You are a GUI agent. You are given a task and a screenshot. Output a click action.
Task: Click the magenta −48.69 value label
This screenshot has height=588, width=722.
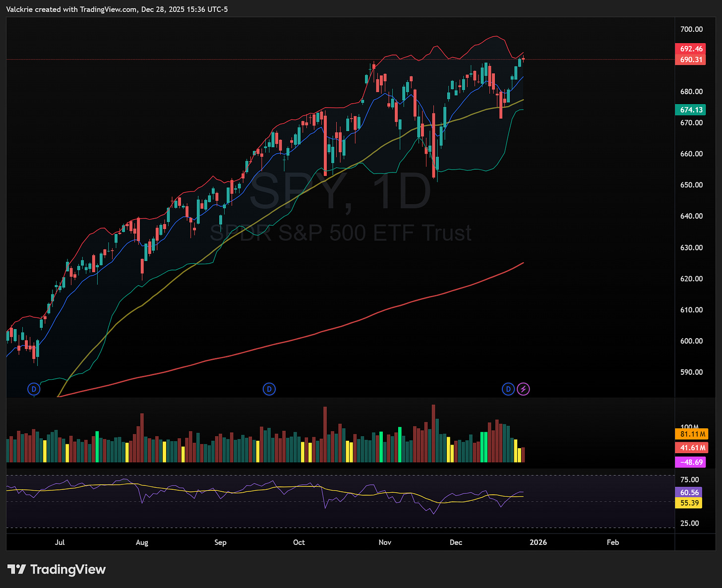(691, 462)
